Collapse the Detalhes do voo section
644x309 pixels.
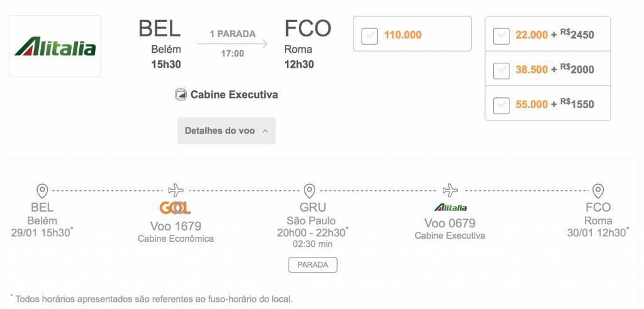pos(226,131)
